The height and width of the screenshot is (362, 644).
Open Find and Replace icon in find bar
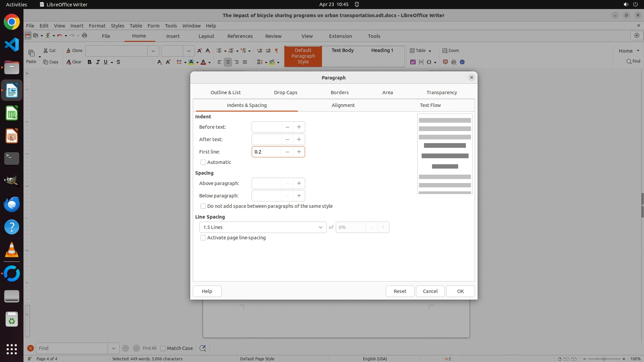[203, 348]
